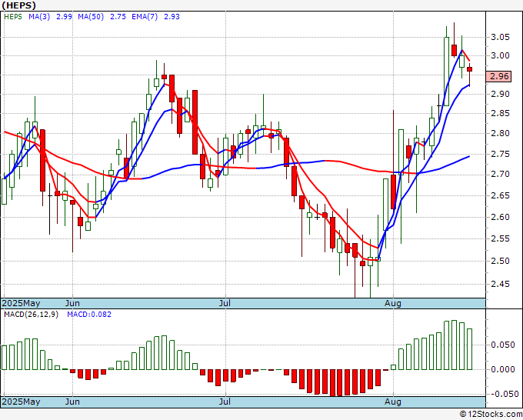523x420 pixels.
Task: Click the 0.000 MACD axis label
Action: (x=503, y=369)
